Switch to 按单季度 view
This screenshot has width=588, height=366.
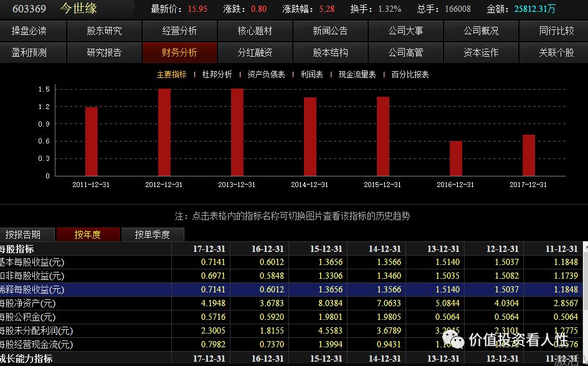pos(153,234)
